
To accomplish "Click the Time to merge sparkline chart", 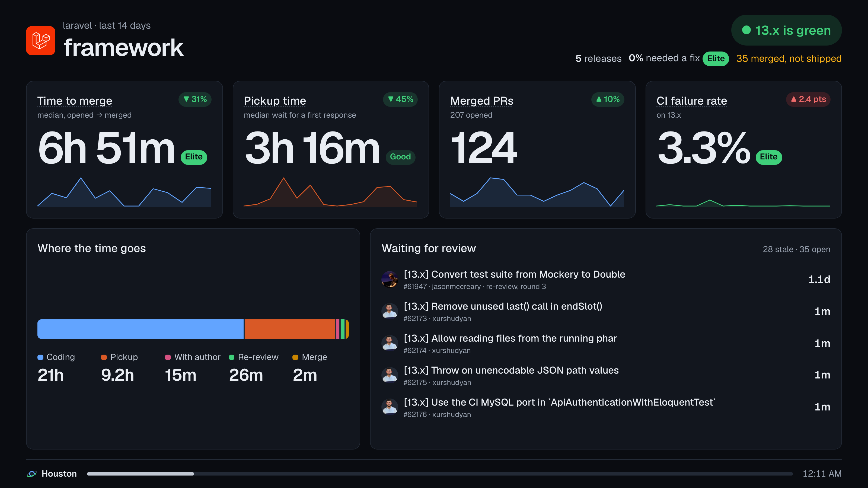I will (x=124, y=192).
